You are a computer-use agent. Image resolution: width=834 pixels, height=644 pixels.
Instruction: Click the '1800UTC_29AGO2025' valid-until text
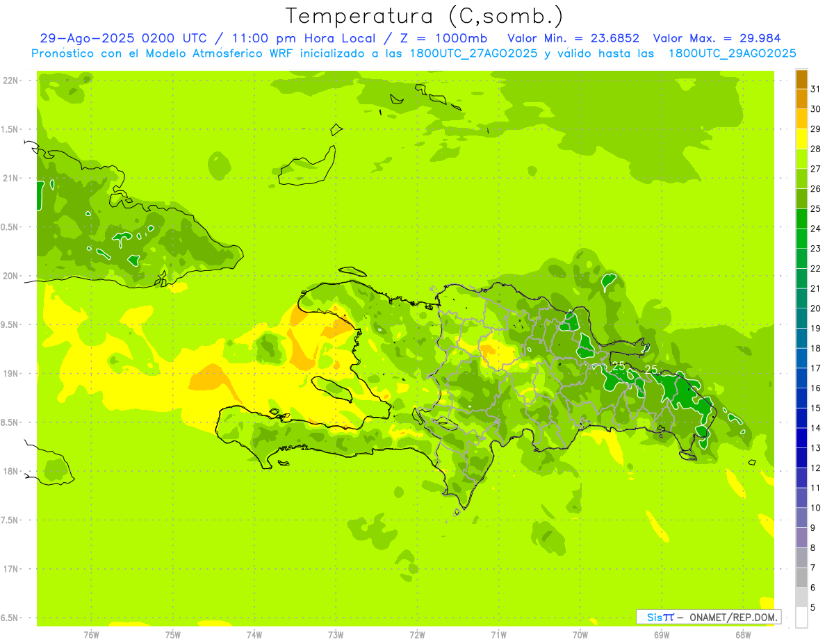tap(732, 53)
